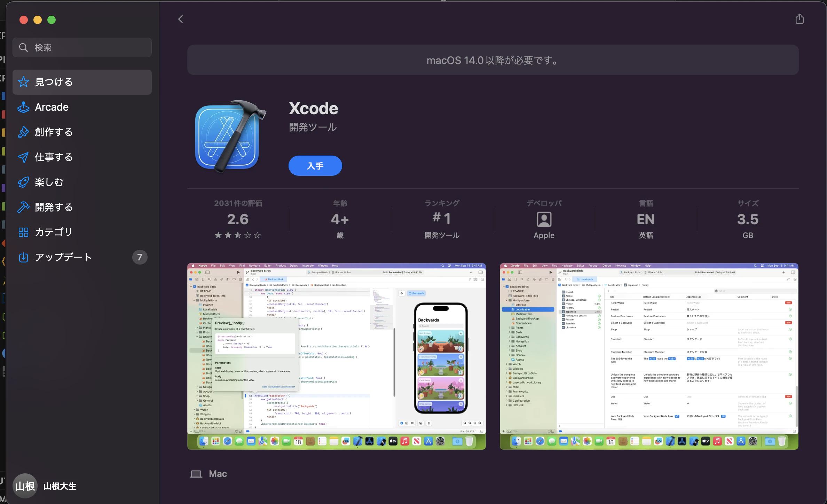The width and height of the screenshot is (827, 504).
Task: Click the share icon at top right
Action: [800, 19]
